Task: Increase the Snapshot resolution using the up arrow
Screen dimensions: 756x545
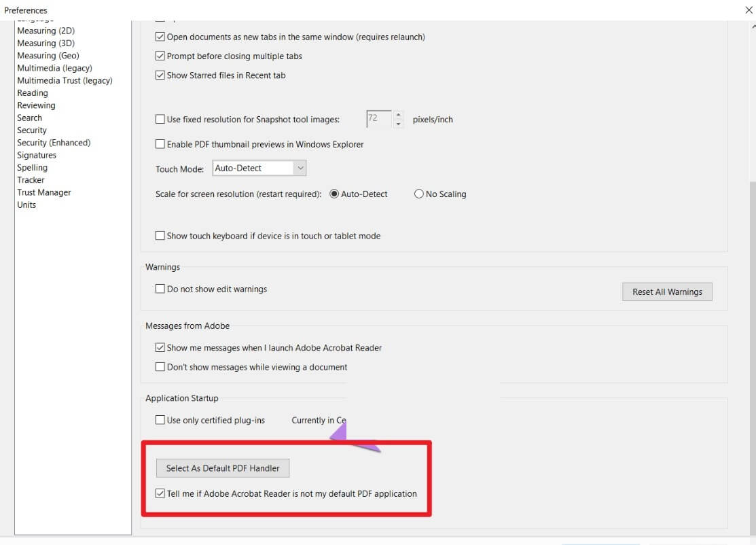Action: click(x=398, y=116)
